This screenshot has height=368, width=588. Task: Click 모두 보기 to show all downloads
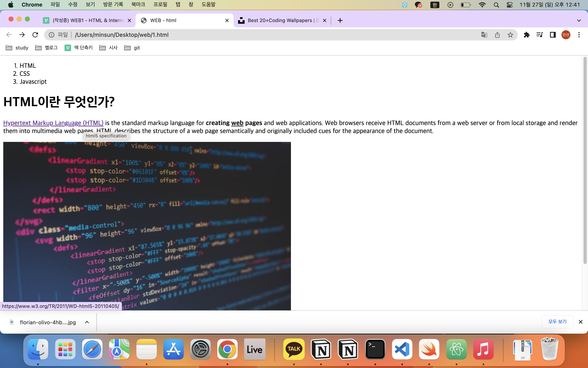pos(557,322)
